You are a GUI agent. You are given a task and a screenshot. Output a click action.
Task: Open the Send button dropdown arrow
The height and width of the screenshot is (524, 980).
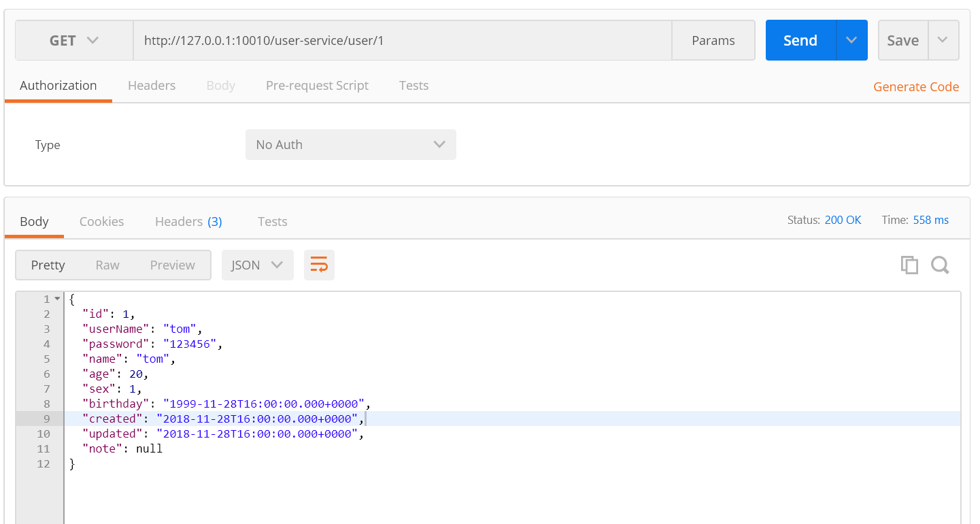tap(851, 40)
